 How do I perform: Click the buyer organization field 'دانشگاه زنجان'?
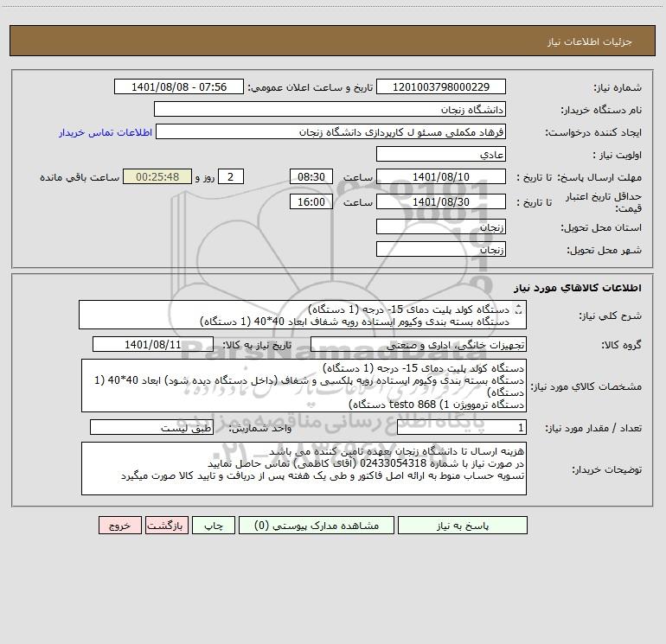coord(330,109)
